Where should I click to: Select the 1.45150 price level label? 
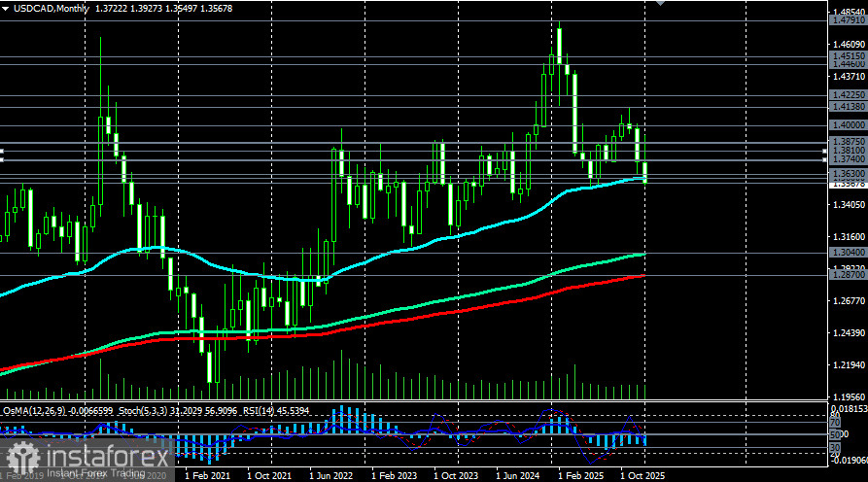tap(848, 56)
